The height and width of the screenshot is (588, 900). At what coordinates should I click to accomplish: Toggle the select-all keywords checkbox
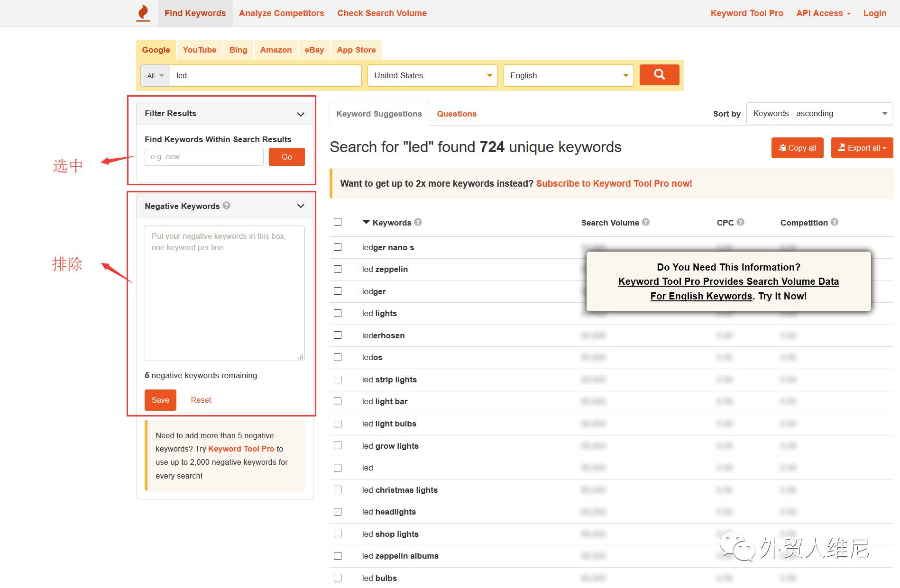point(338,222)
